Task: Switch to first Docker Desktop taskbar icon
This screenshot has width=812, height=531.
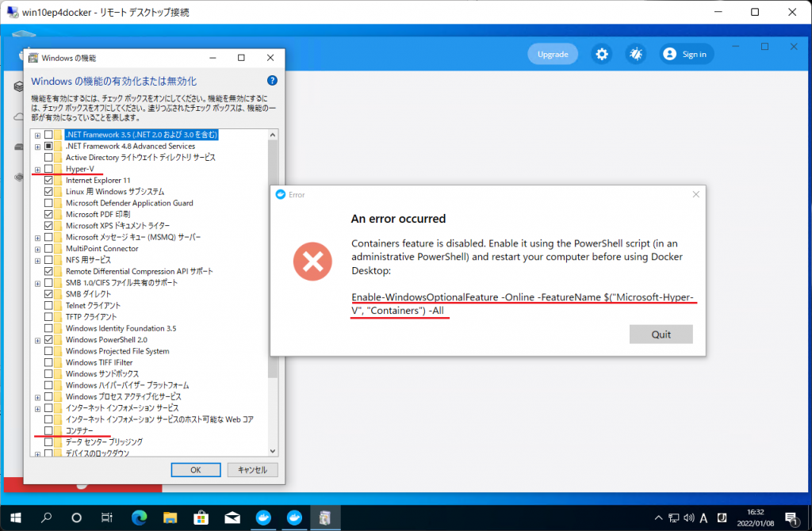Action: coord(263,518)
